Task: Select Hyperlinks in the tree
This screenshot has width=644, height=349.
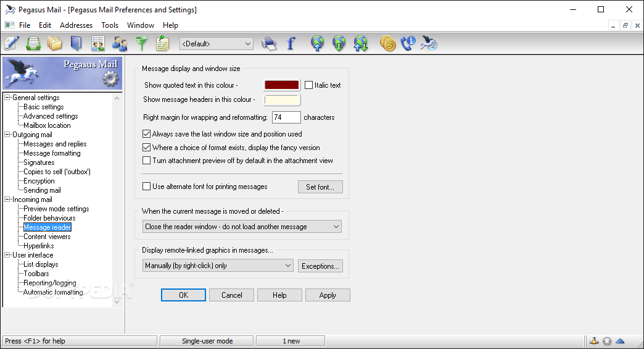Action: [x=39, y=246]
